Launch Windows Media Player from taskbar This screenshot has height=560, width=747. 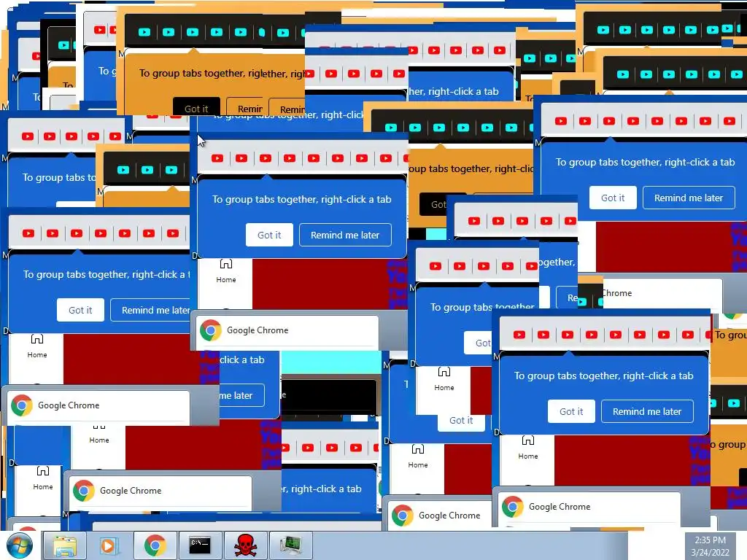(108, 545)
